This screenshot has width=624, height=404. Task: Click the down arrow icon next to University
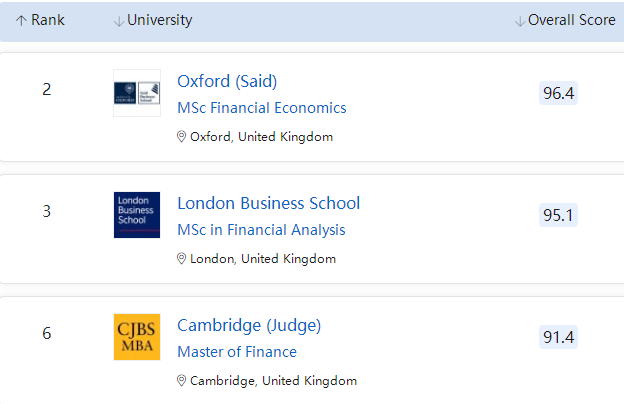click(x=119, y=21)
